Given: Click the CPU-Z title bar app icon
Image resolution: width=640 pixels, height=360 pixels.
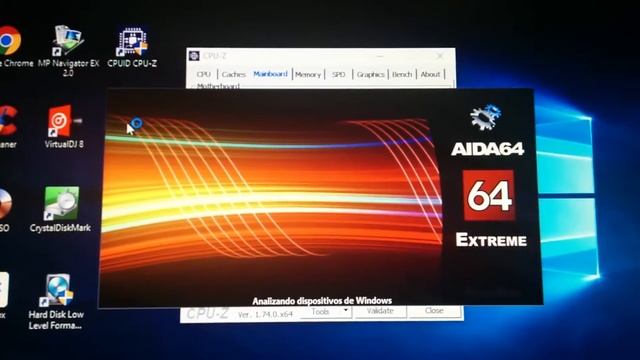Looking at the screenshot, I should tap(194, 56).
